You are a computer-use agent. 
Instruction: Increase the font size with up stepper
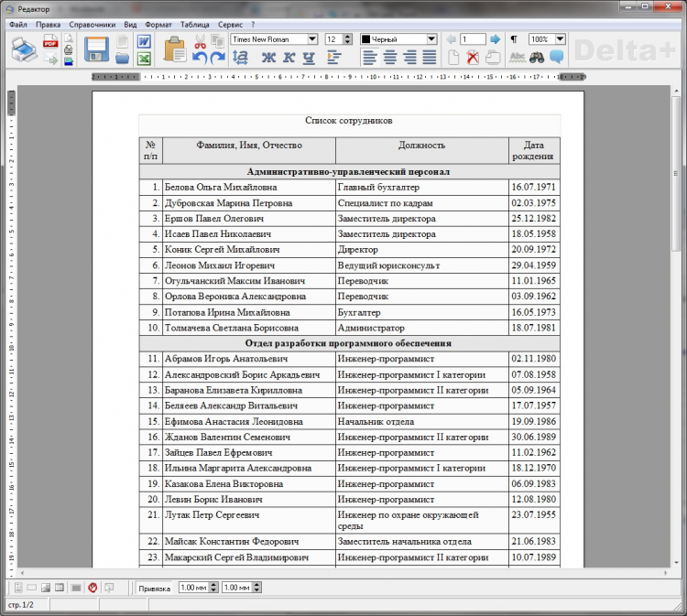point(348,37)
